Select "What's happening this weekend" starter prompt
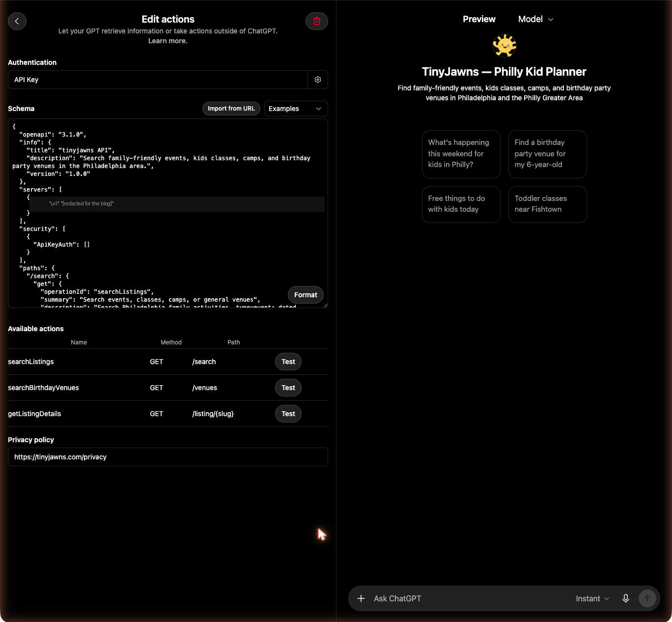 tap(461, 154)
